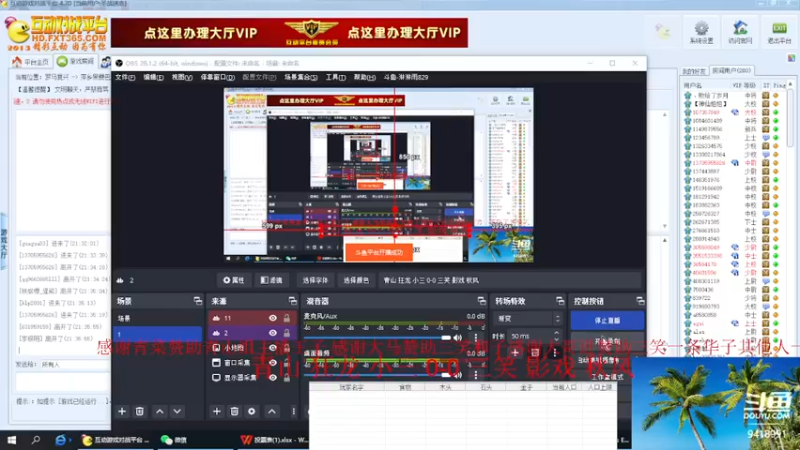Open the 编辑(E) Edit menu in OBS
Image resolution: width=800 pixels, height=450 pixels.
(153, 78)
